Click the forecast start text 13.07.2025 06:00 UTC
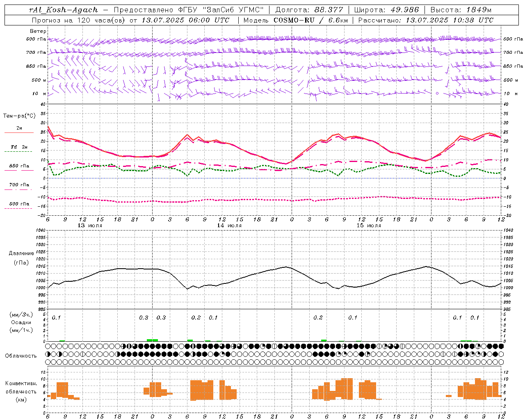This screenshot has height=420, width=525. [x=185, y=20]
